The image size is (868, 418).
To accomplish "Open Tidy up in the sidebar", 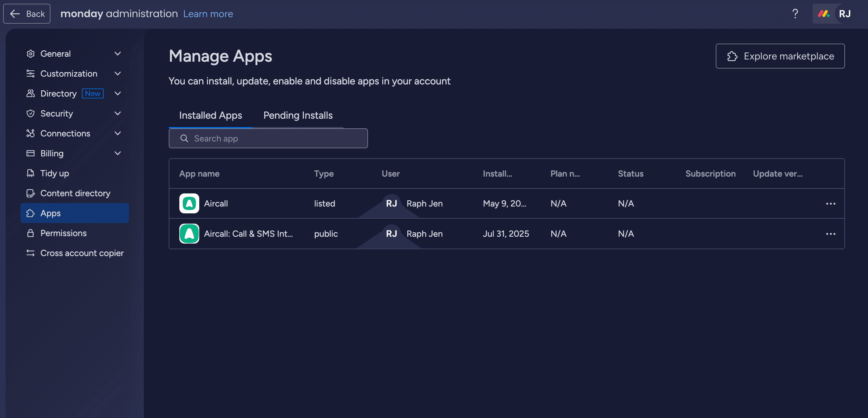I will [54, 173].
